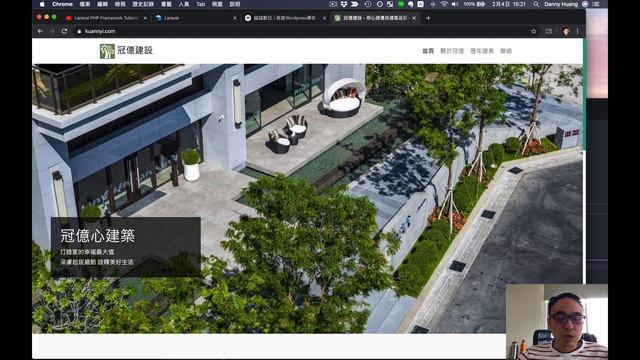The height and width of the screenshot is (360, 640).
Task: Open the 編輯 (Edit) menu
Action: pos(102,4)
